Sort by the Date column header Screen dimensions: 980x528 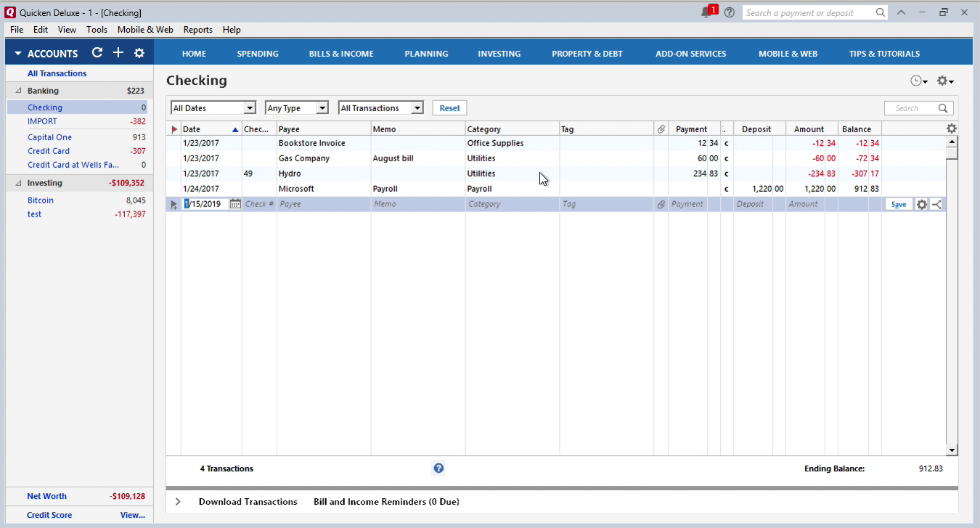tap(211, 129)
